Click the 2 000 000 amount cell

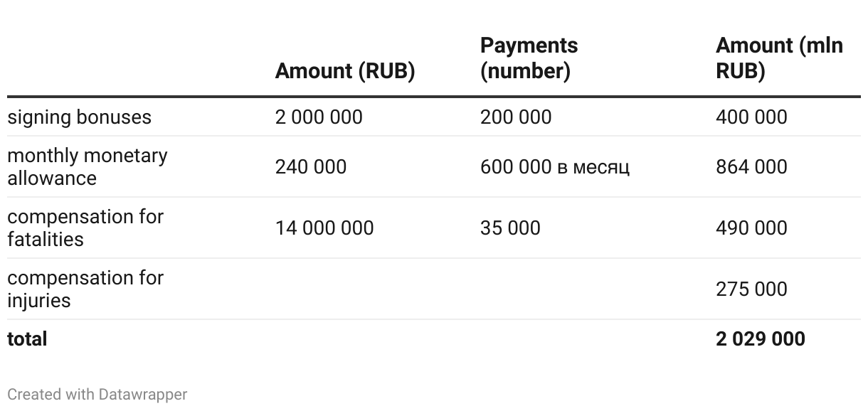point(319,117)
